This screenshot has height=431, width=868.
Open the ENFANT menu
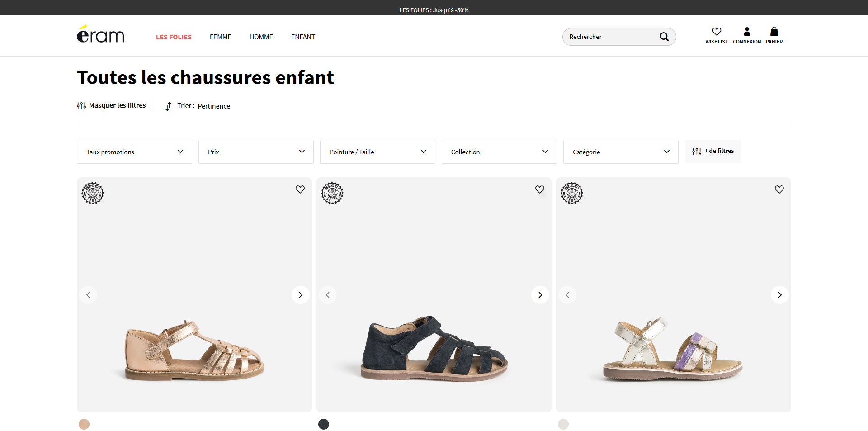(x=303, y=37)
